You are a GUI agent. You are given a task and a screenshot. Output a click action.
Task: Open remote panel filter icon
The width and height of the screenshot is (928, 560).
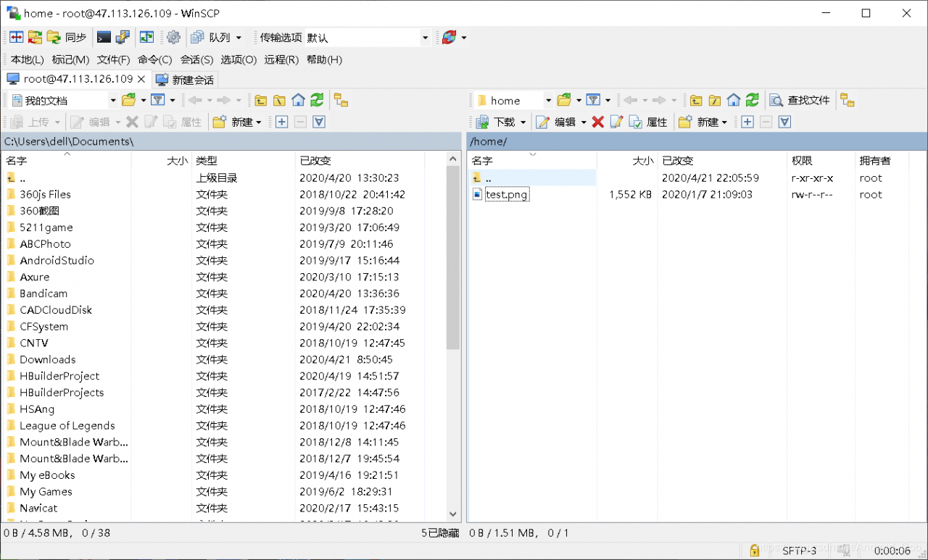(594, 100)
